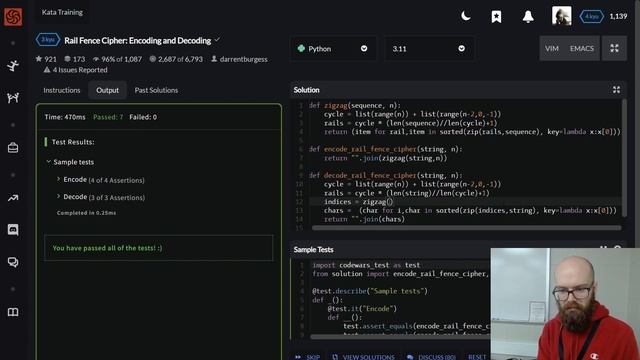Click the Failed: 0 result text
Screen dimensions: 640x360
143,117
